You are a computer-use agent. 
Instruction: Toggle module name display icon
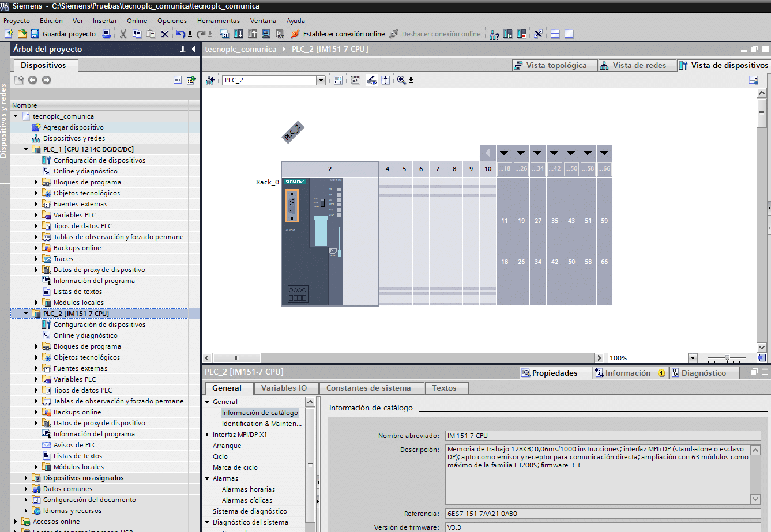355,80
